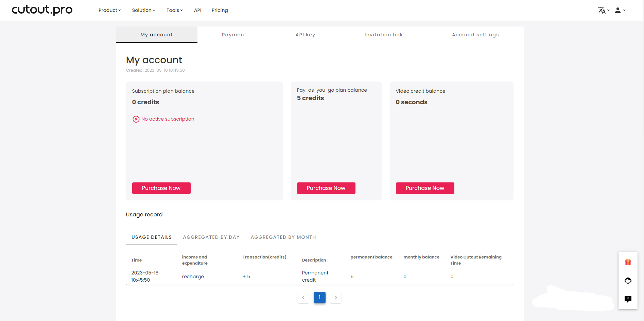Expand the Solution dropdown menu
644x321 pixels.
point(143,10)
